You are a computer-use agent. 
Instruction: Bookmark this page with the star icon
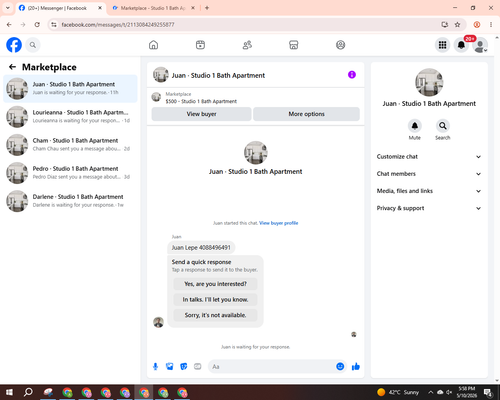tap(457, 25)
